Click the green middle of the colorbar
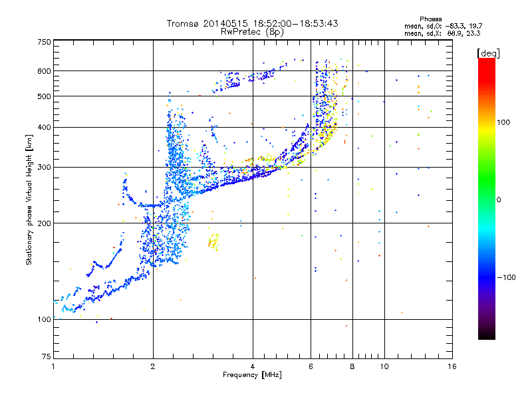This screenshot has width=532, height=399. 487,184
